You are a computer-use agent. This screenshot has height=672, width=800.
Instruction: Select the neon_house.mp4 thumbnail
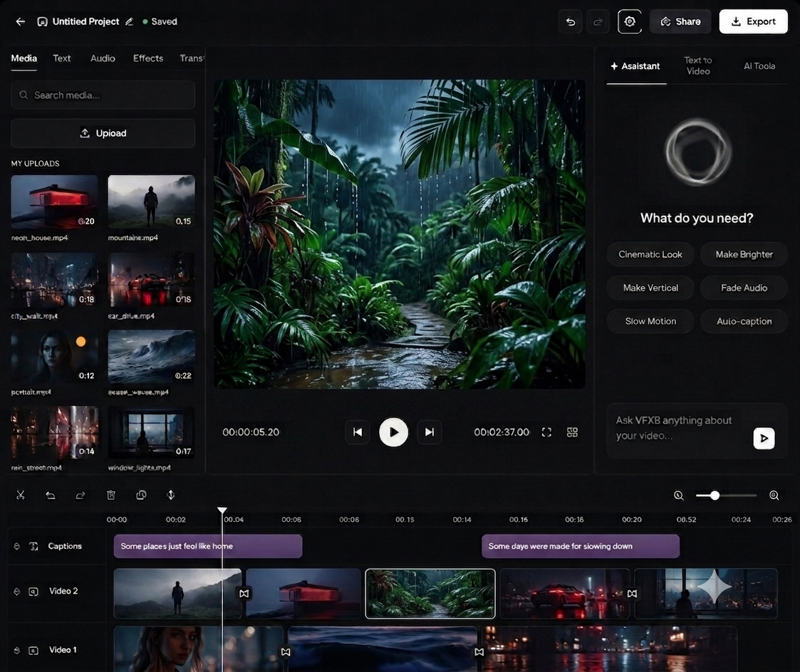[55, 202]
